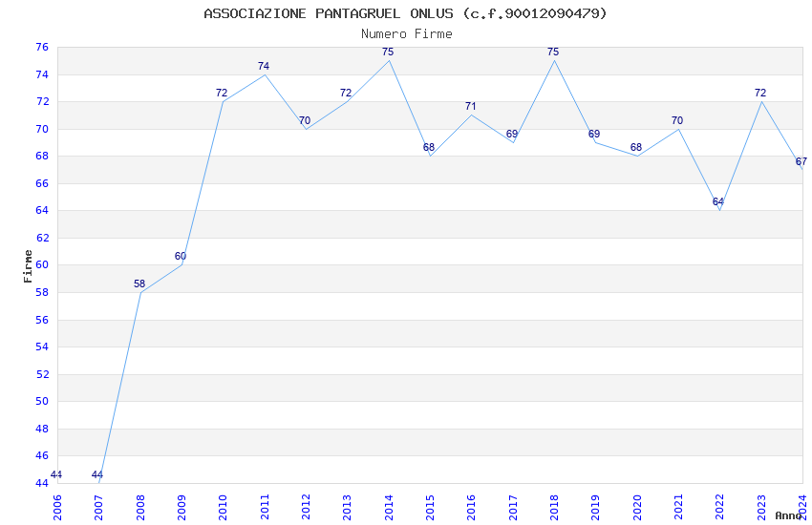Select year 2009 on the x-axis
This screenshot has width=812, height=525.
pos(182,507)
